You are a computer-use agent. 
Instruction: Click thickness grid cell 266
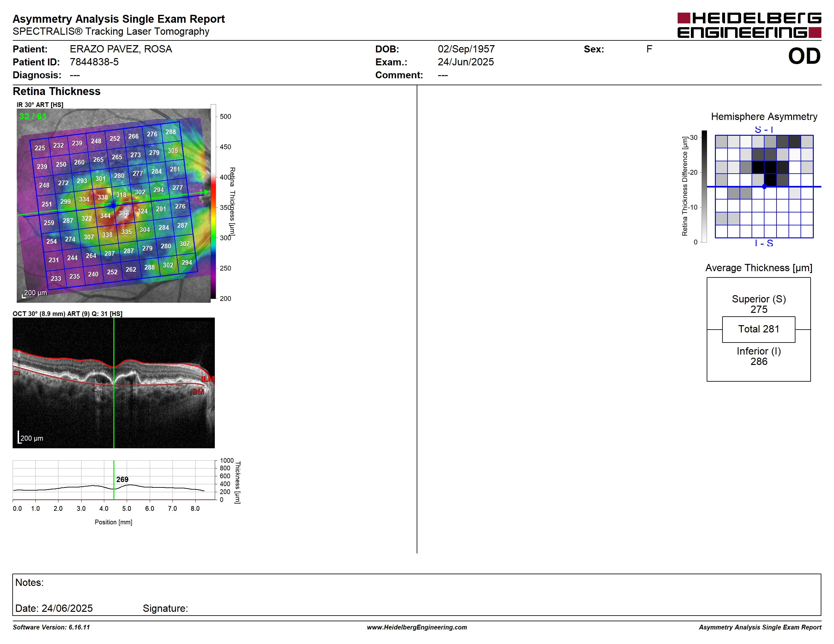[x=133, y=137]
